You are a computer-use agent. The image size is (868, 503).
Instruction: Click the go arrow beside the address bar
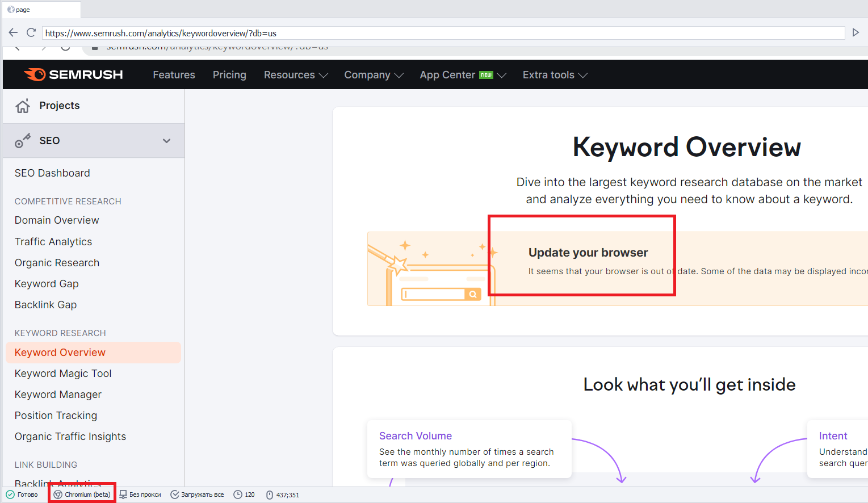coord(856,33)
